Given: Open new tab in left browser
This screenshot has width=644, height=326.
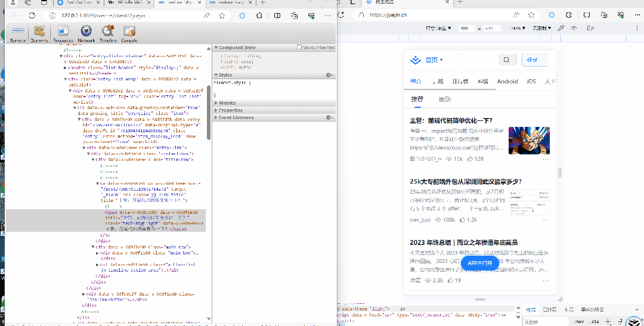Looking at the screenshot, I should 263,3.
